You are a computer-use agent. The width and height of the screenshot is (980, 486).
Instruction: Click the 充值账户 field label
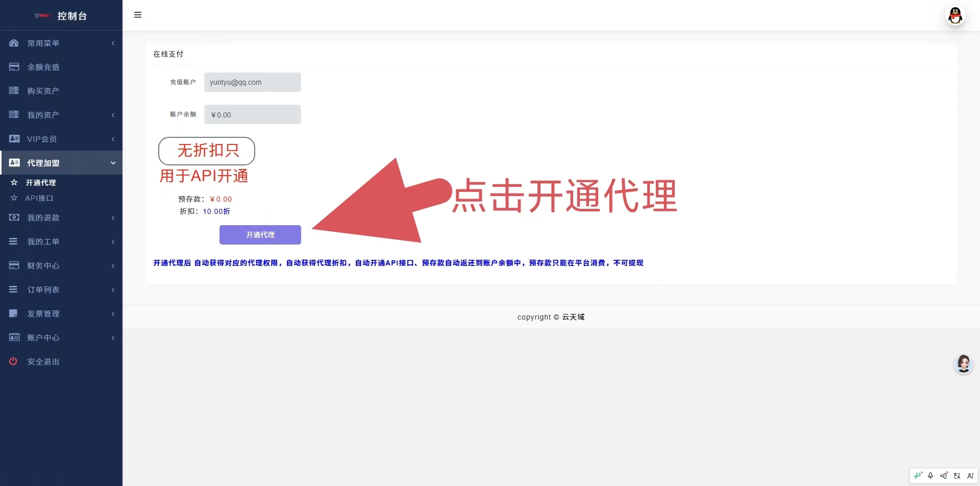183,82
